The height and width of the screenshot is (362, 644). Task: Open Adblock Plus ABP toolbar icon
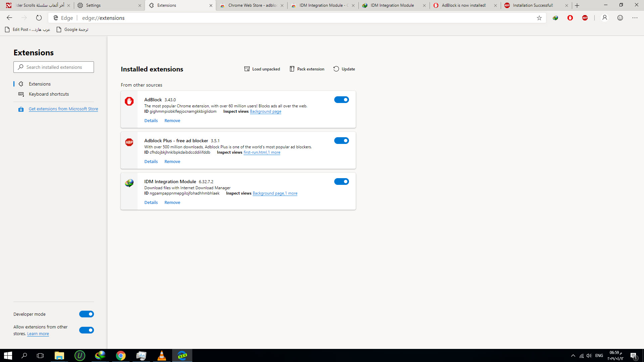pos(585,18)
